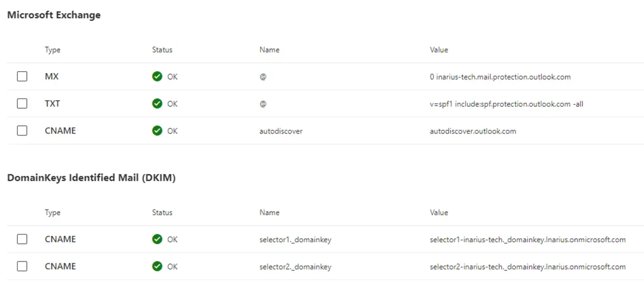Click the green OK status icon for MX

coord(157,77)
